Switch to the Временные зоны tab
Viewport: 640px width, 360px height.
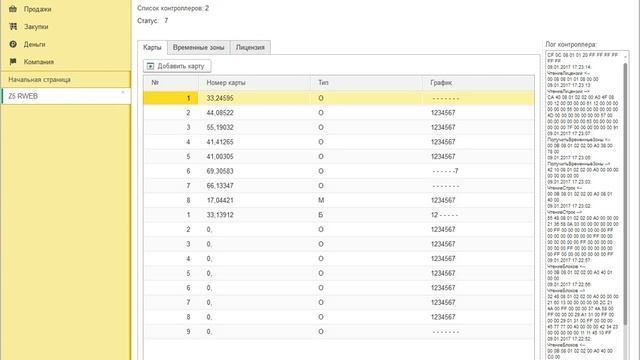click(198, 47)
